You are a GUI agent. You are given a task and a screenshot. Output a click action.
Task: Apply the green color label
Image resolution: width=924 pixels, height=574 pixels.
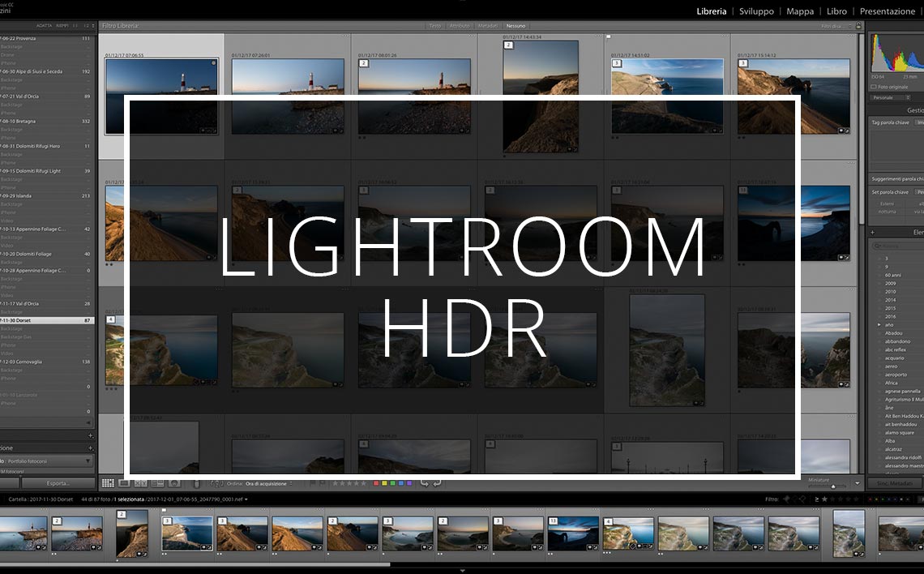point(392,483)
